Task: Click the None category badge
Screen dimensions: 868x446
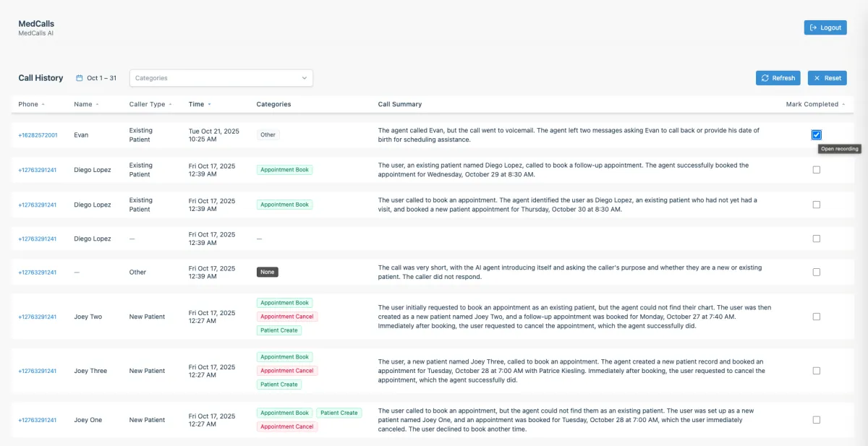Action: (267, 272)
